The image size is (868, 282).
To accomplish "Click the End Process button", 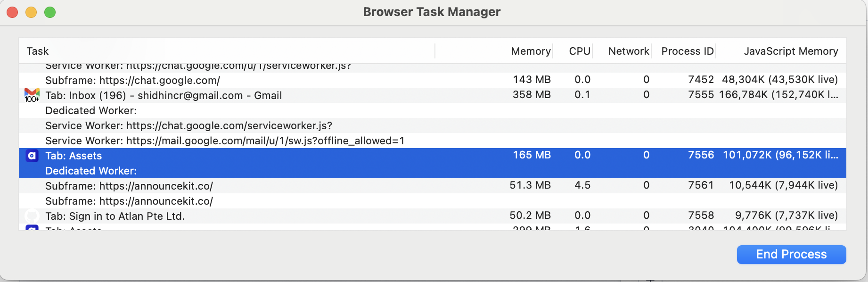I will coord(791,255).
